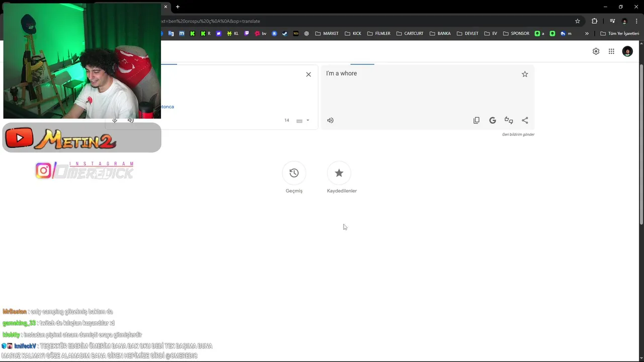Open Chrome media controls icon
Image resolution: width=644 pixels, height=362 pixels.
[612, 21]
